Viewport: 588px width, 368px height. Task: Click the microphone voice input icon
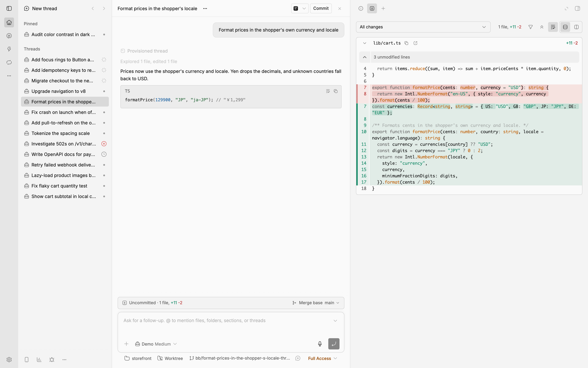(320, 344)
